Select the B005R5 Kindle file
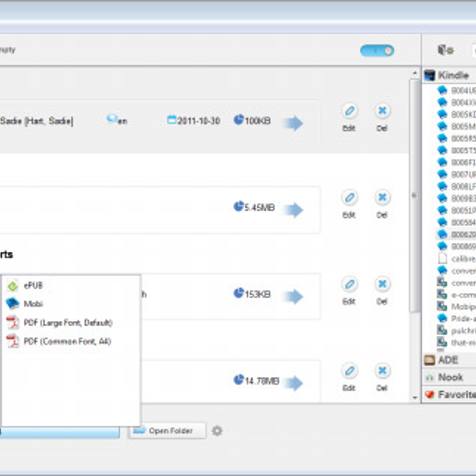Viewport: 476px width, 476px height. point(456,138)
